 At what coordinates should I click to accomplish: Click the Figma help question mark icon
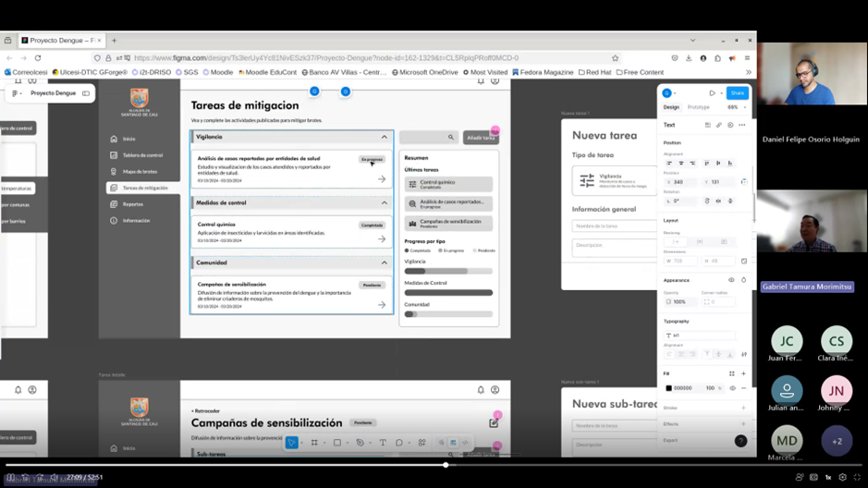(740, 441)
